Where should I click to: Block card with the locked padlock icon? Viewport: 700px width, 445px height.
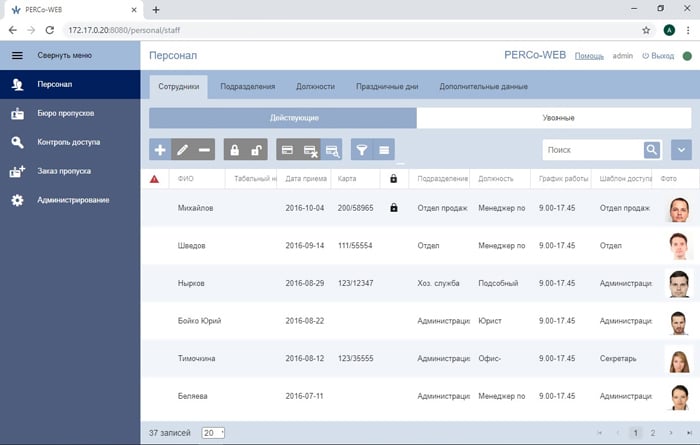tap(235, 150)
